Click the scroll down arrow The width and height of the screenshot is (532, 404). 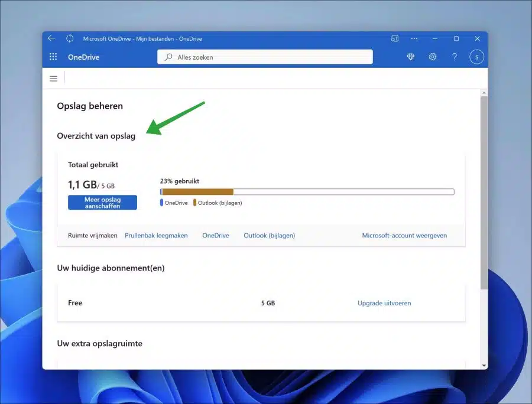[484, 366]
